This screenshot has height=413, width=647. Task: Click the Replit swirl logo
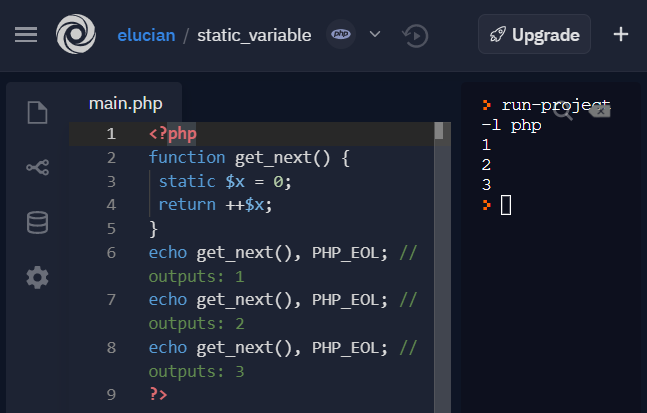76,34
